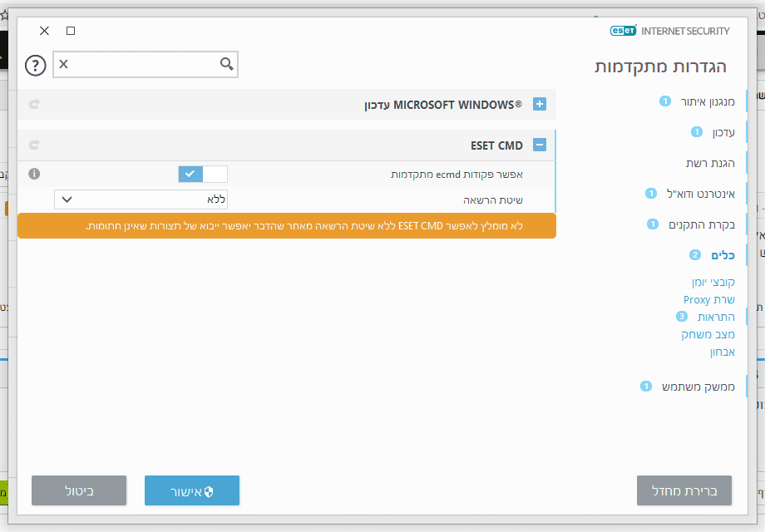Select ממשק משתמש sidebar category
This screenshot has height=532, width=765.
(698, 387)
